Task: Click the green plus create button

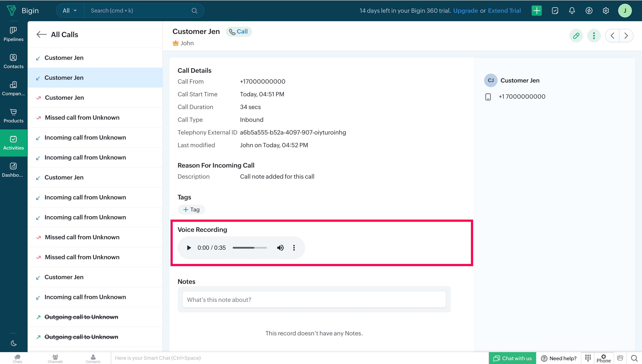Action: pos(536,11)
